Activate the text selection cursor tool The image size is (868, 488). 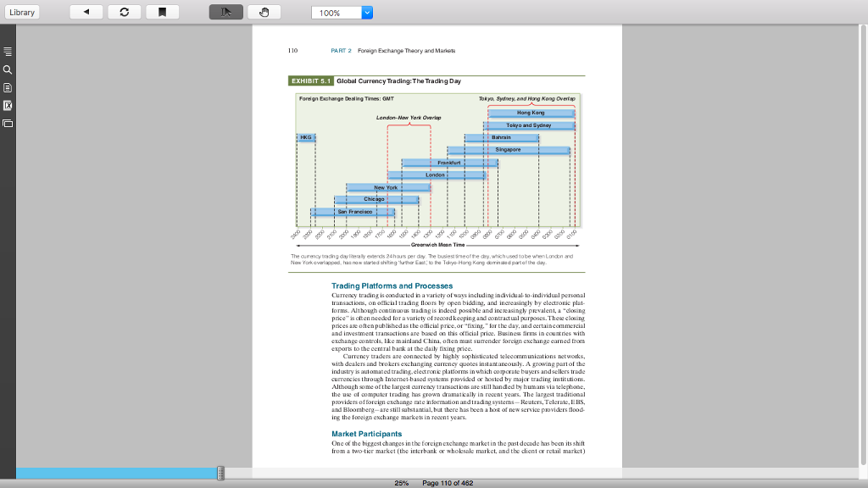(x=225, y=12)
